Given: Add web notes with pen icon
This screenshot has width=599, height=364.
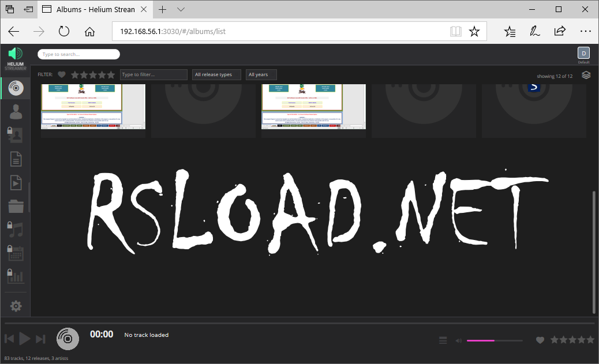Looking at the screenshot, I should click(x=535, y=31).
